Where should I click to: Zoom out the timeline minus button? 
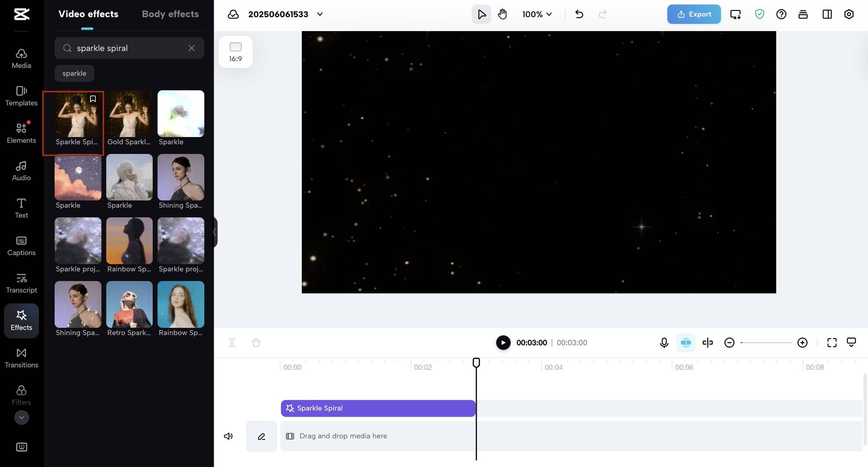[x=729, y=343]
